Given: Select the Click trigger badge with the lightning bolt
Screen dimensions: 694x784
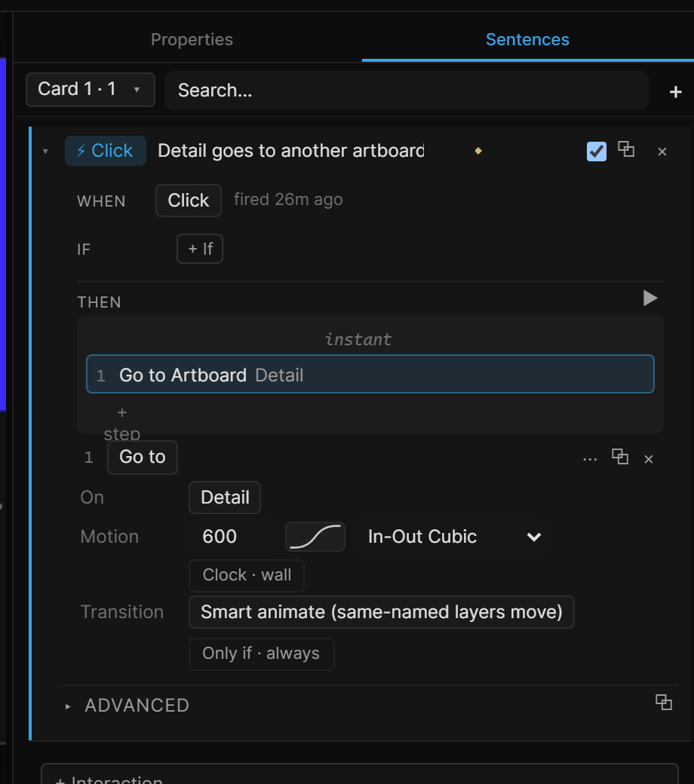Looking at the screenshot, I should [x=106, y=151].
